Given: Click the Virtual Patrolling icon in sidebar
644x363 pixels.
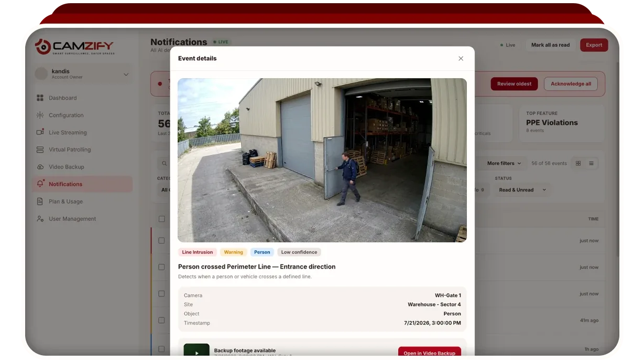Looking at the screenshot, I should pos(40,150).
